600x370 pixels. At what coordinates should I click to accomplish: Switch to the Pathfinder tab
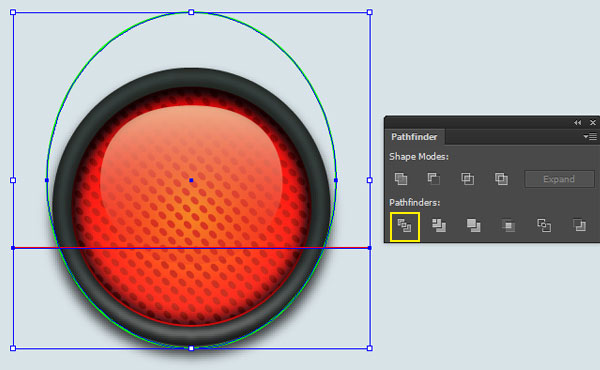coord(414,137)
